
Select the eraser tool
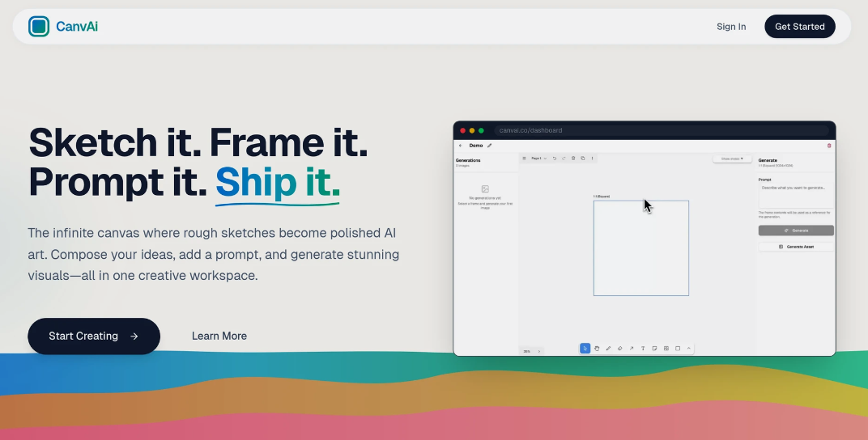coord(619,349)
